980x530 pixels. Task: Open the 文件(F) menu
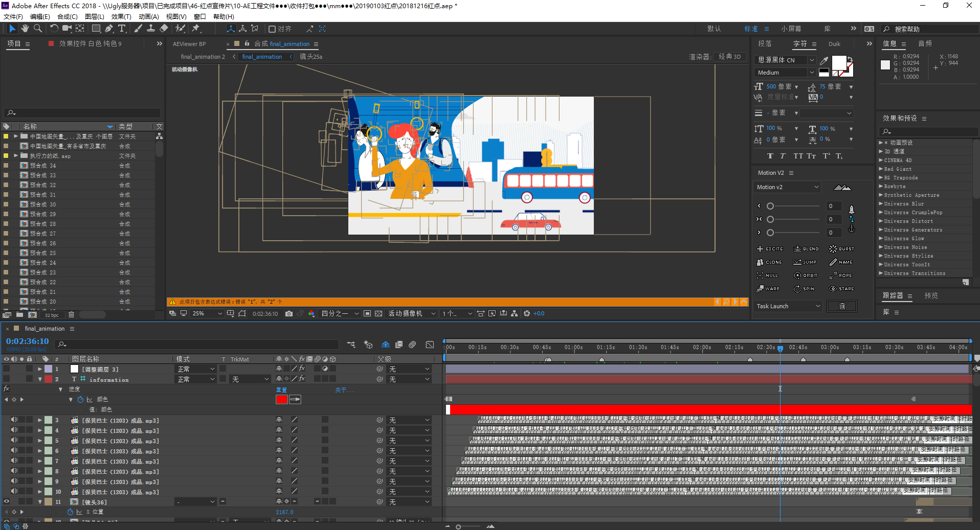(x=13, y=16)
